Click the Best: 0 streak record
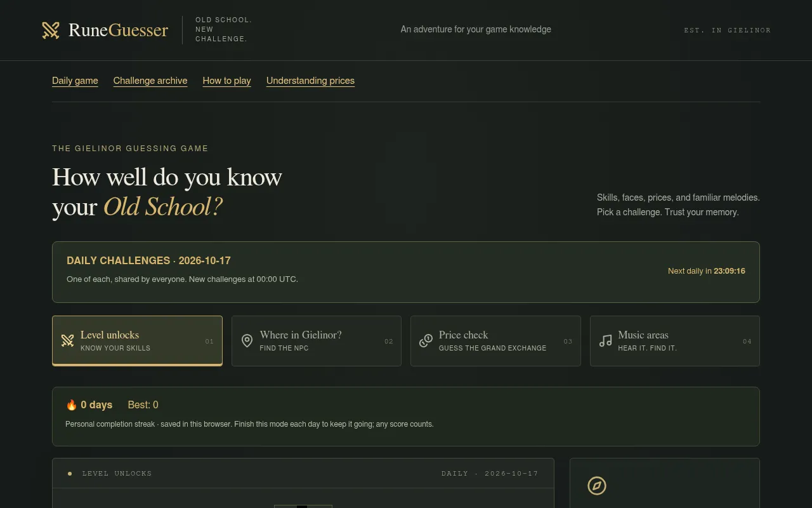The height and width of the screenshot is (508, 812). click(143, 405)
